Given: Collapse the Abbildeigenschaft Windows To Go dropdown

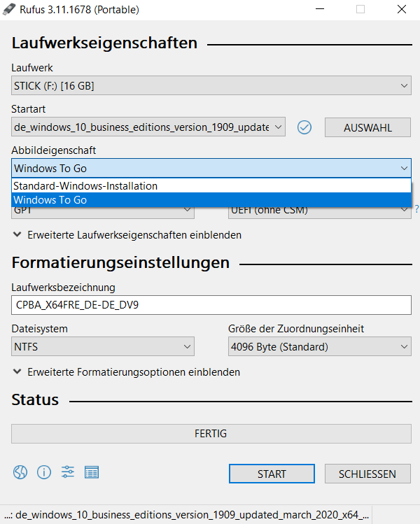Looking at the screenshot, I should pos(211,168).
